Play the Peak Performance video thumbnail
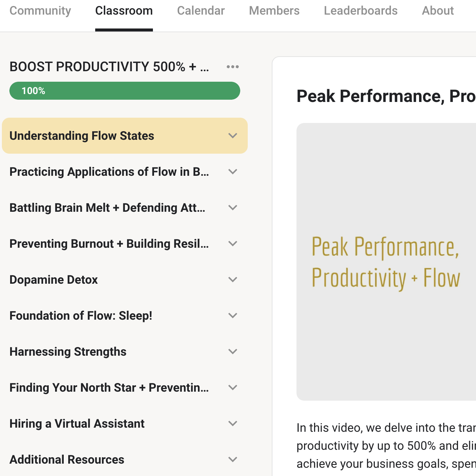The width and height of the screenshot is (476, 476). coord(386,262)
